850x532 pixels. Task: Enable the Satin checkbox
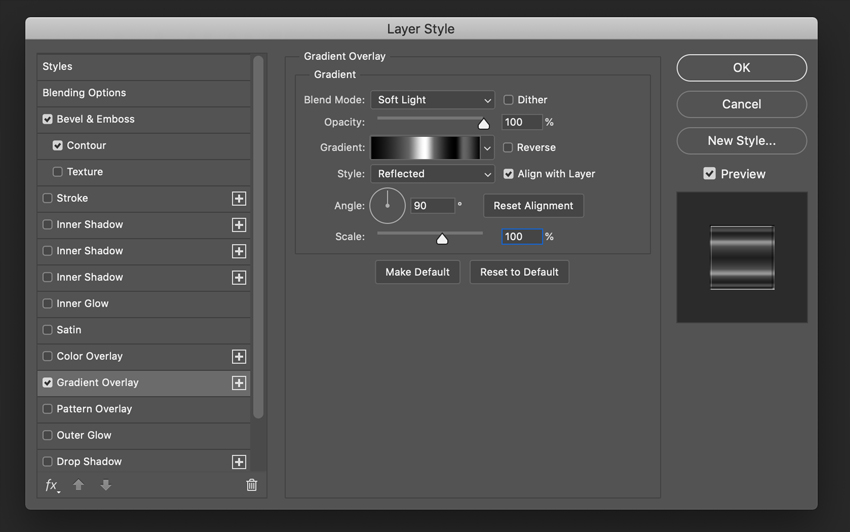[48, 330]
